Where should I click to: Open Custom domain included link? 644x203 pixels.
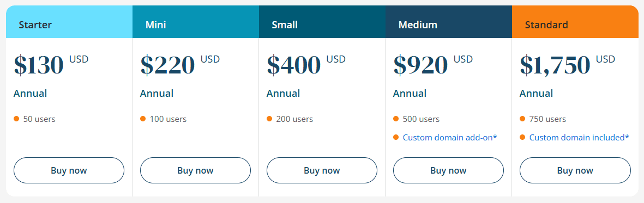(x=579, y=137)
